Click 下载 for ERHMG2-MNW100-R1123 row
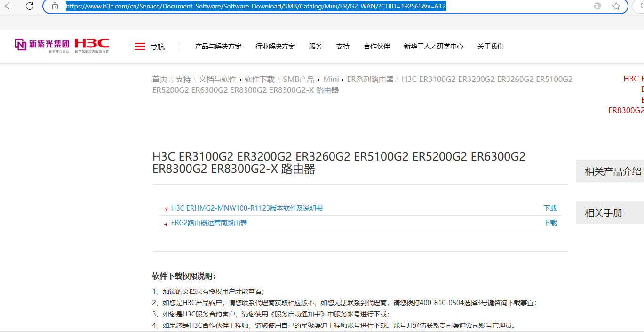 pos(550,208)
